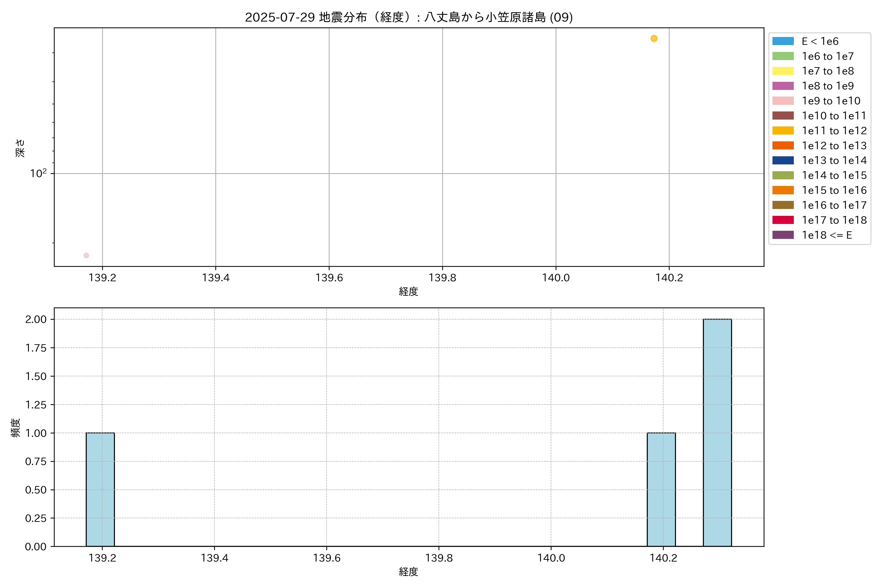The height and width of the screenshot is (588, 882).
Task: Click the 頻度 y-axis label of histogram
Action: (x=15, y=428)
